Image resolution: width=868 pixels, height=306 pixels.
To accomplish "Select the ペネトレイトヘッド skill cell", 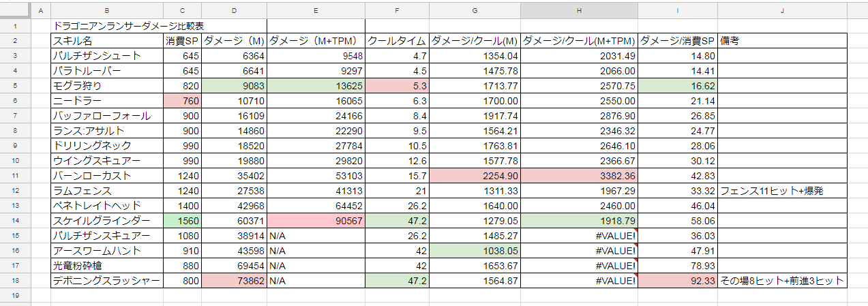I will pyautogui.click(x=107, y=206).
